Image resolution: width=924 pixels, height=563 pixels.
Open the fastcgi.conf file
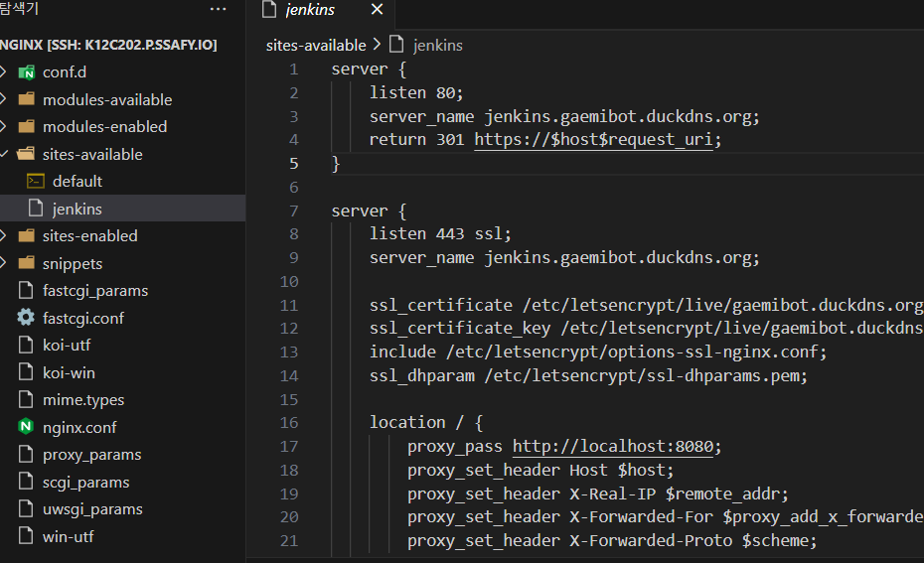pyautogui.click(x=83, y=318)
